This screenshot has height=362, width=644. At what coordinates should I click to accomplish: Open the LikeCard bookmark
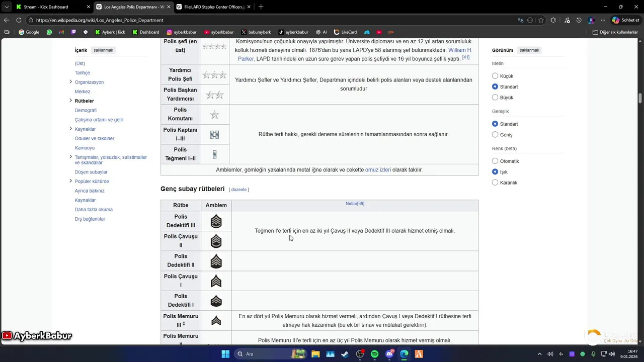(345, 32)
